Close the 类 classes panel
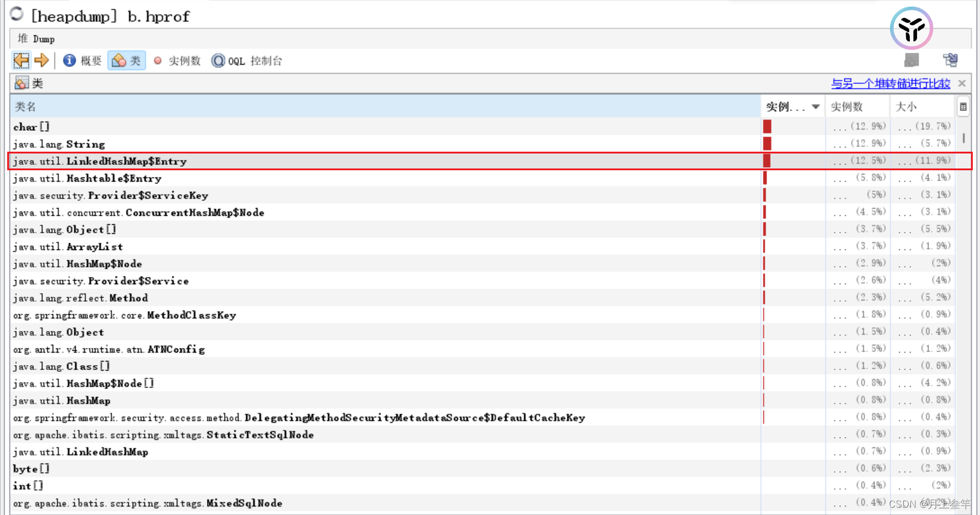 coord(962,83)
